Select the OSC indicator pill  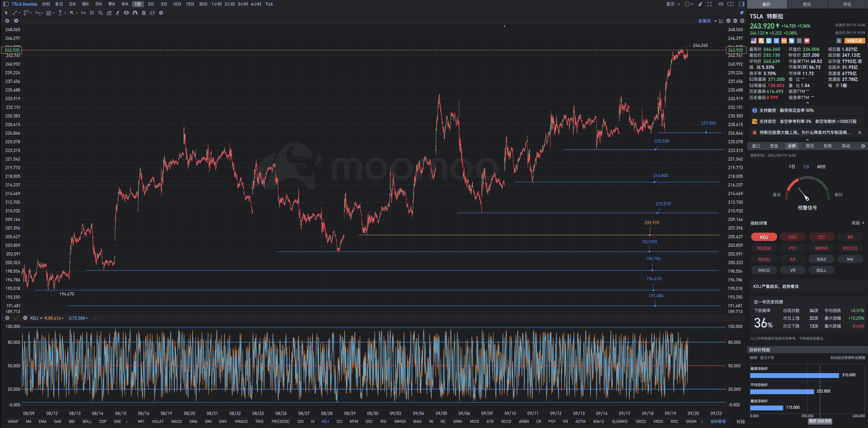pyautogui.click(x=792, y=237)
